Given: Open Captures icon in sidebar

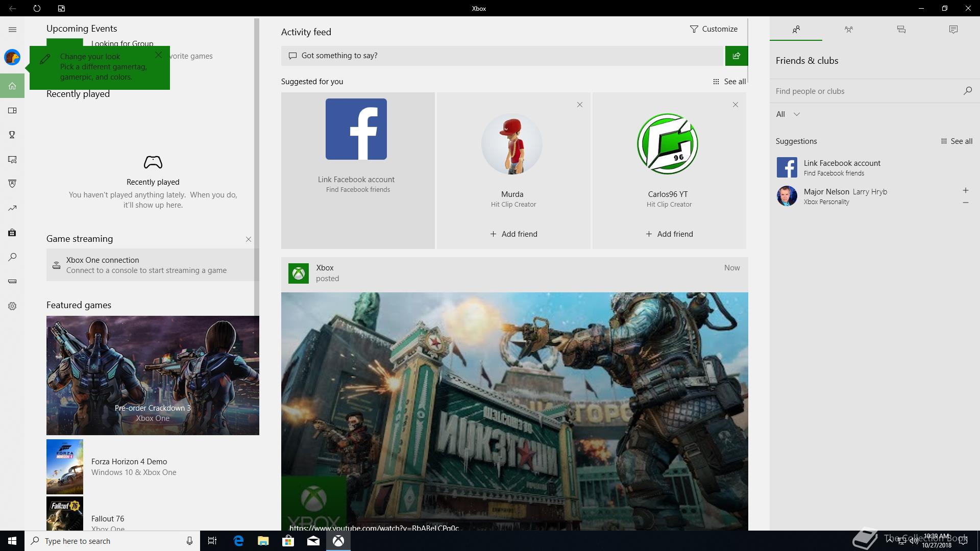Looking at the screenshot, I should (12, 159).
